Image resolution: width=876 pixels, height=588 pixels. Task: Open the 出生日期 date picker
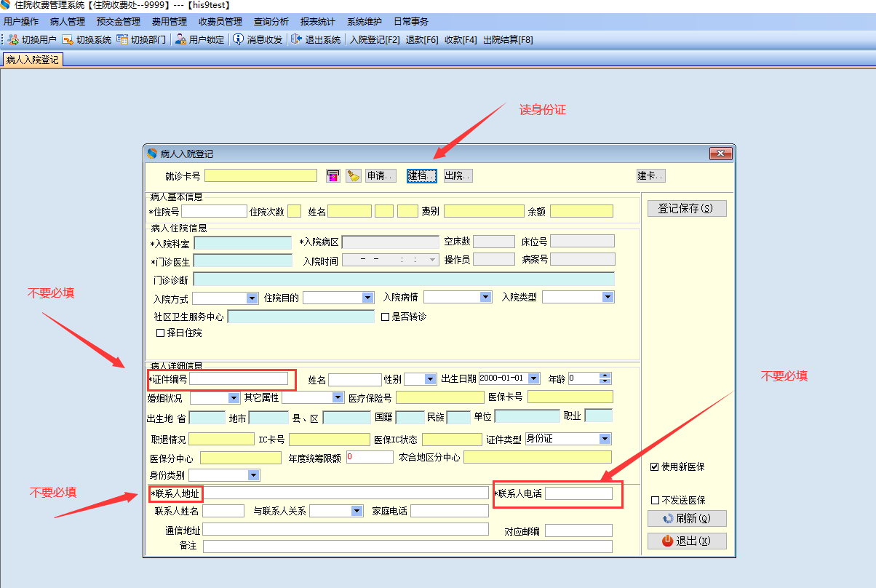point(534,378)
